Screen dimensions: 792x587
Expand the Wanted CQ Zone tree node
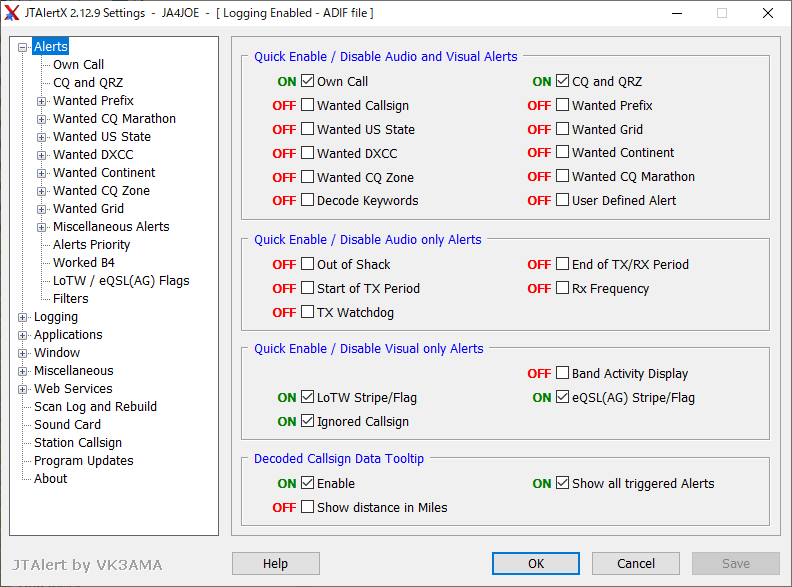click(x=41, y=191)
